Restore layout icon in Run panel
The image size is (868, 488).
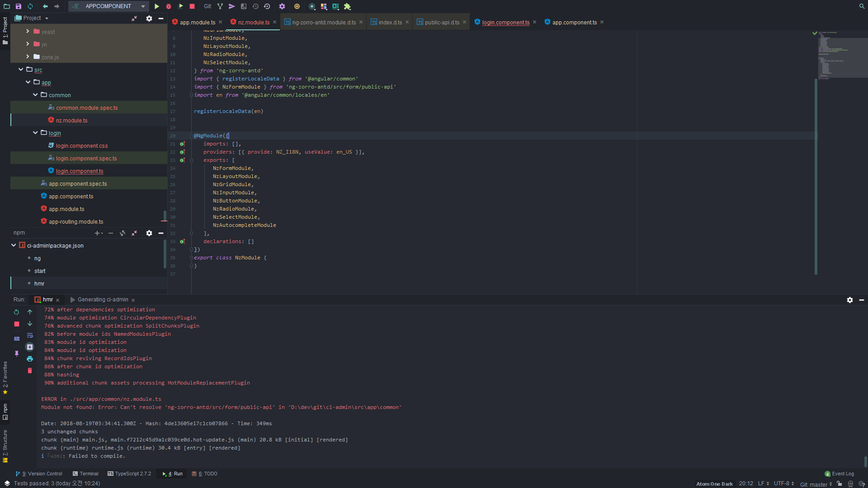(x=17, y=338)
